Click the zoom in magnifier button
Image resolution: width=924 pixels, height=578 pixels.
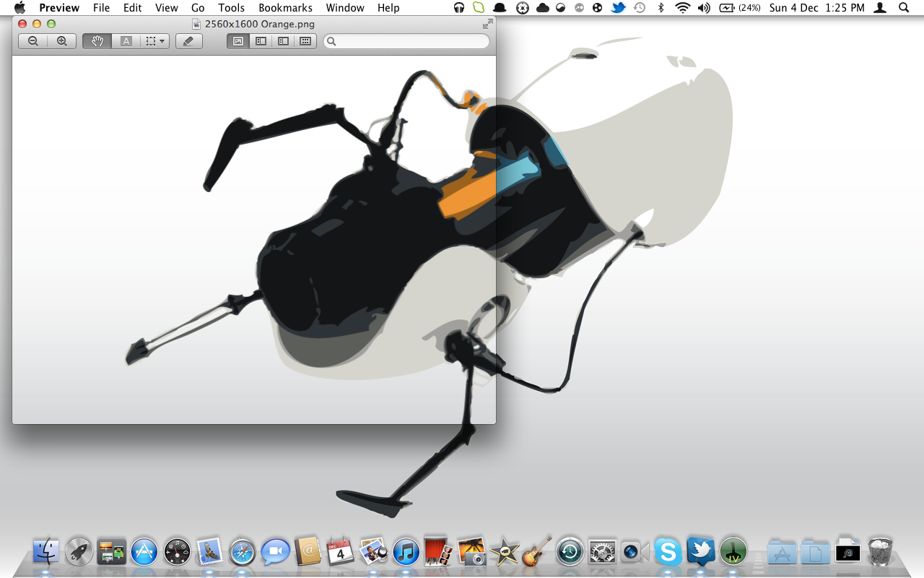pos(62,41)
